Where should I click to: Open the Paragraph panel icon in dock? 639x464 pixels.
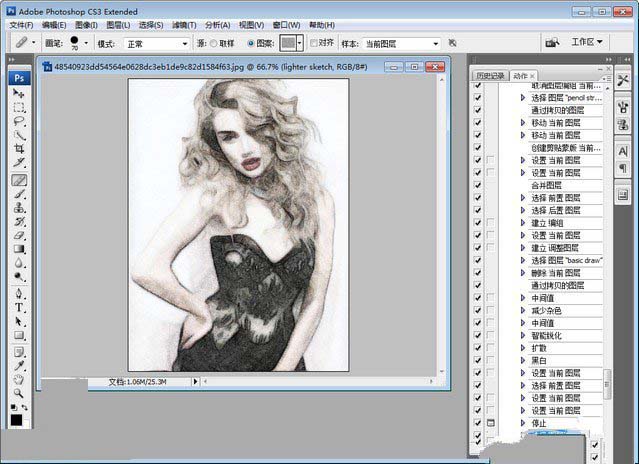coord(623,167)
